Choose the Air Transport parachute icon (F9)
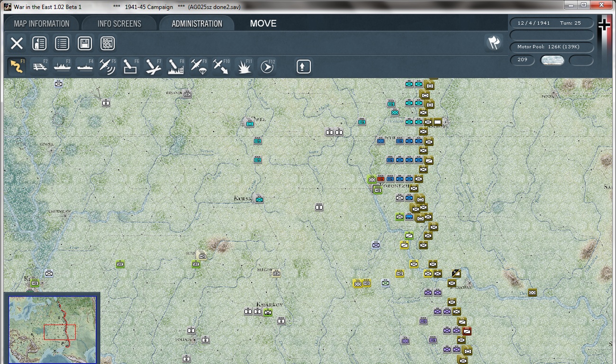The width and height of the screenshot is (616, 364). (199, 66)
